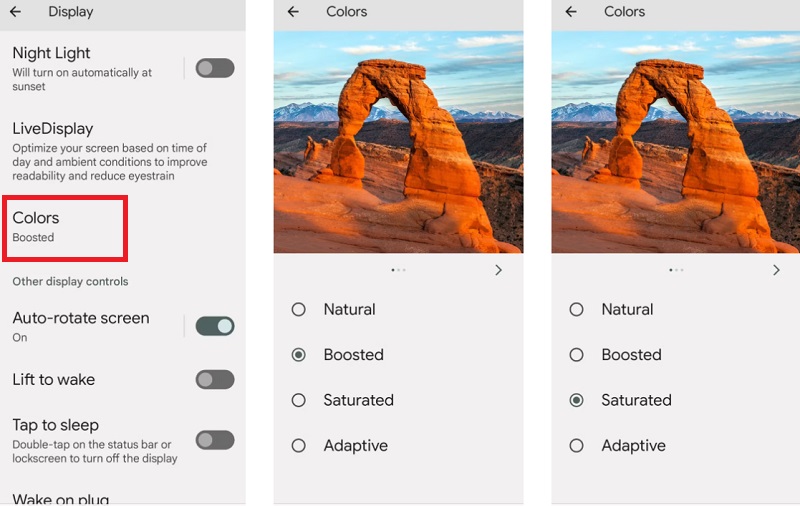Go back from the Display settings screen
The image size is (800, 506).
[15, 11]
